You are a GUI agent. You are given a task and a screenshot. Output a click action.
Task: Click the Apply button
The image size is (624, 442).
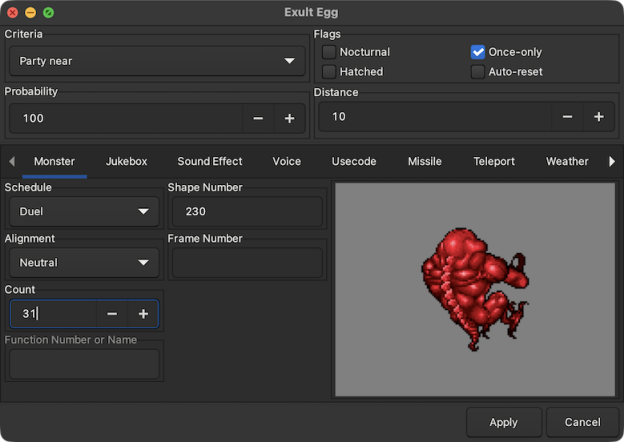tap(503, 422)
